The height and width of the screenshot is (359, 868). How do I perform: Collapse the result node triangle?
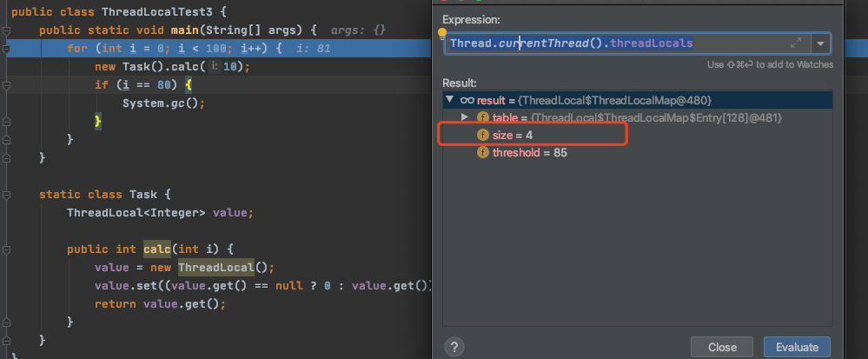(449, 100)
